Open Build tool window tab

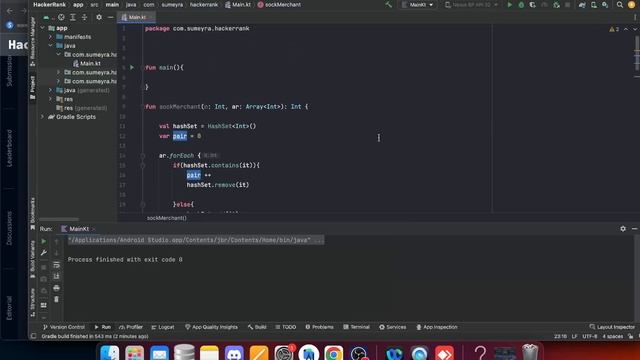click(x=257, y=327)
